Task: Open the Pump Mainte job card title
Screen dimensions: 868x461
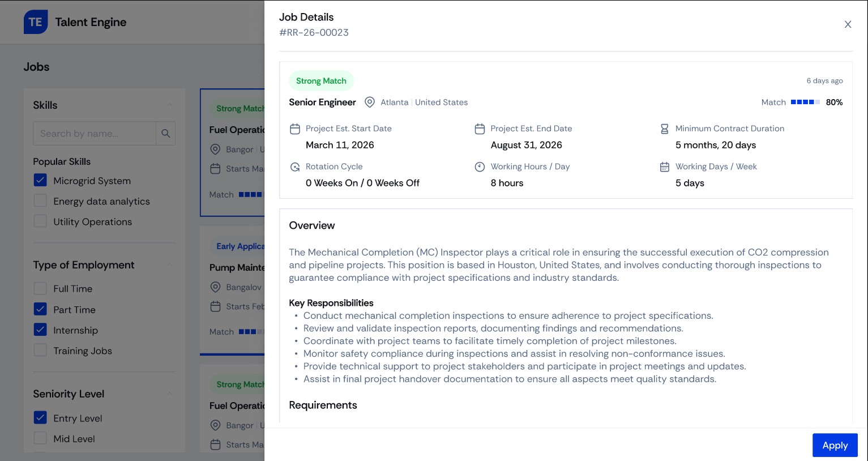Action: click(237, 267)
